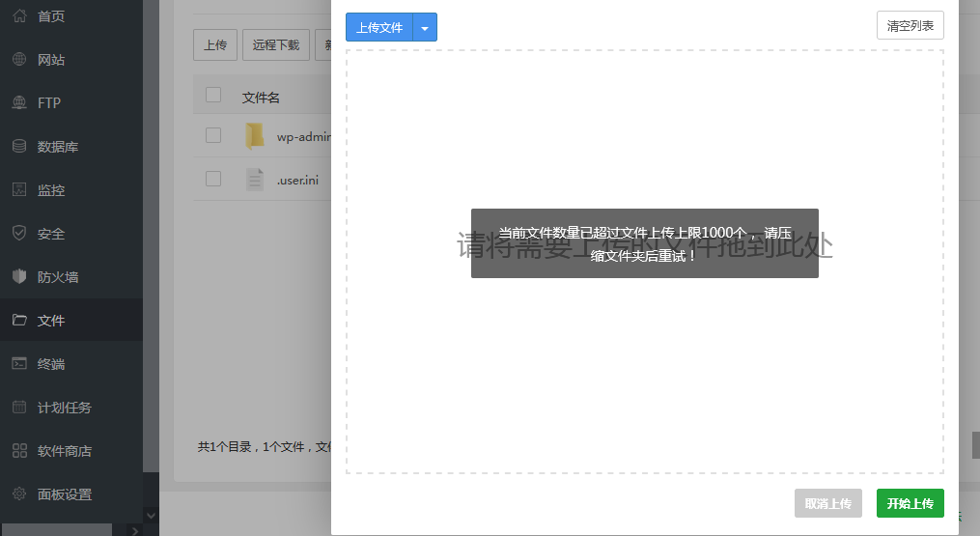
Task: Click the sidebar scroll-down chevron
Action: tap(151, 516)
